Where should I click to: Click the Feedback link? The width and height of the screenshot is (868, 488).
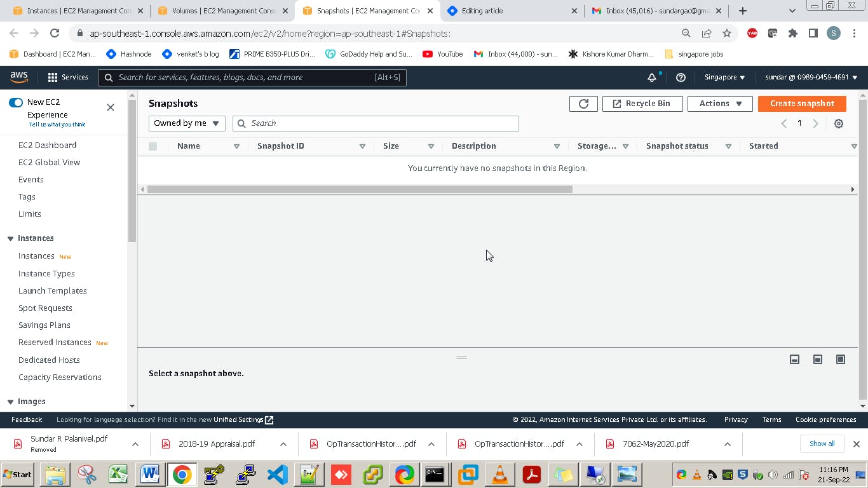click(27, 420)
